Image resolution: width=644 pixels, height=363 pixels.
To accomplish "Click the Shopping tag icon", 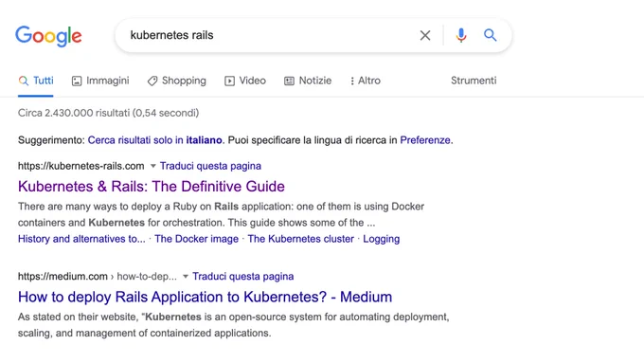I will point(152,81).
